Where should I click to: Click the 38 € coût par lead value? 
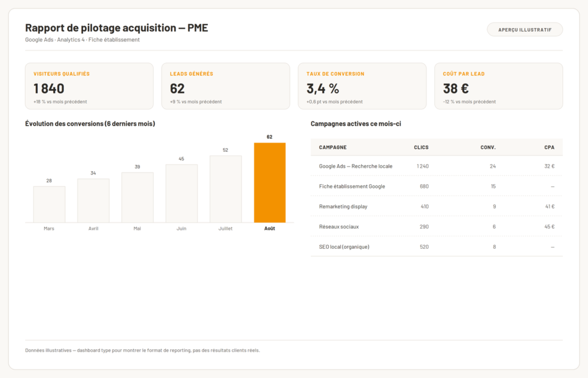click(x=455, y=88)
